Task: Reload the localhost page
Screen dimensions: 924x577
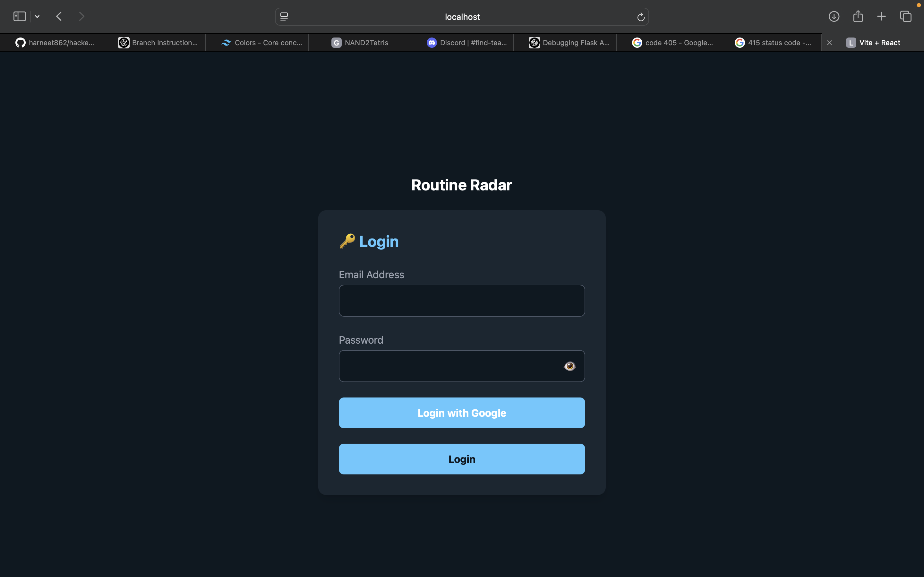Action: (641, 17)
